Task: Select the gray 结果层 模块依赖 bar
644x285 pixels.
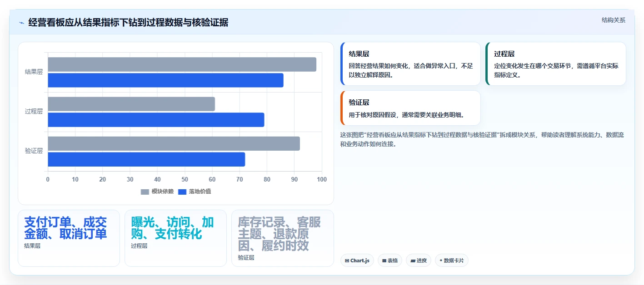Action: 182,64
